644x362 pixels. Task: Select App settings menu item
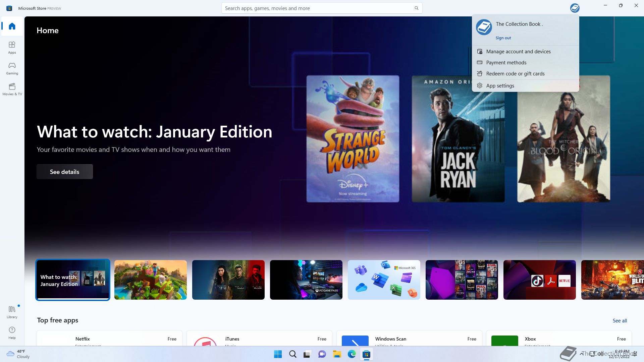coord(525,85)
